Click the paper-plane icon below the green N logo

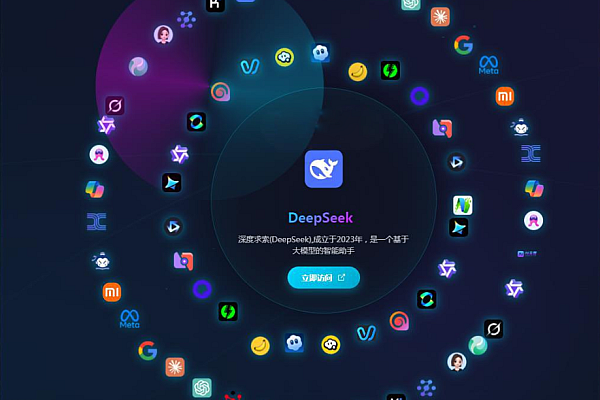coord(459,228)
